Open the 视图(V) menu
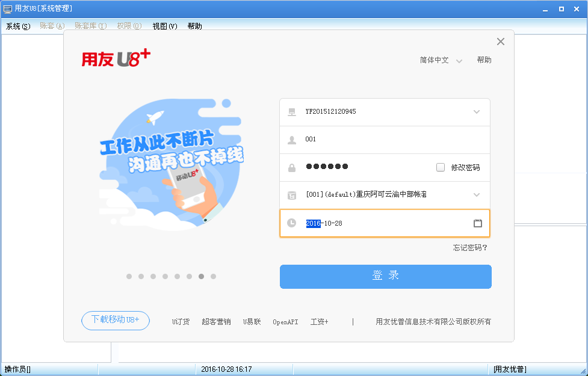This screenshot has height=376, width=588. [x=164, y=26]
